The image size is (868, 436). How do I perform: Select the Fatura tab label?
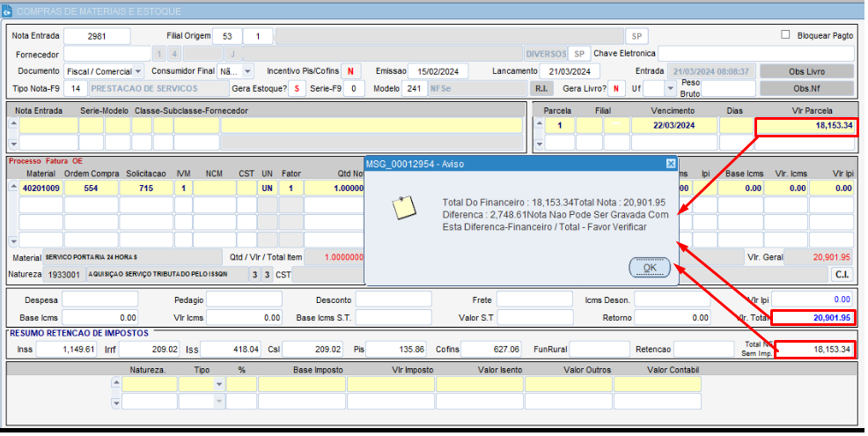56,161
